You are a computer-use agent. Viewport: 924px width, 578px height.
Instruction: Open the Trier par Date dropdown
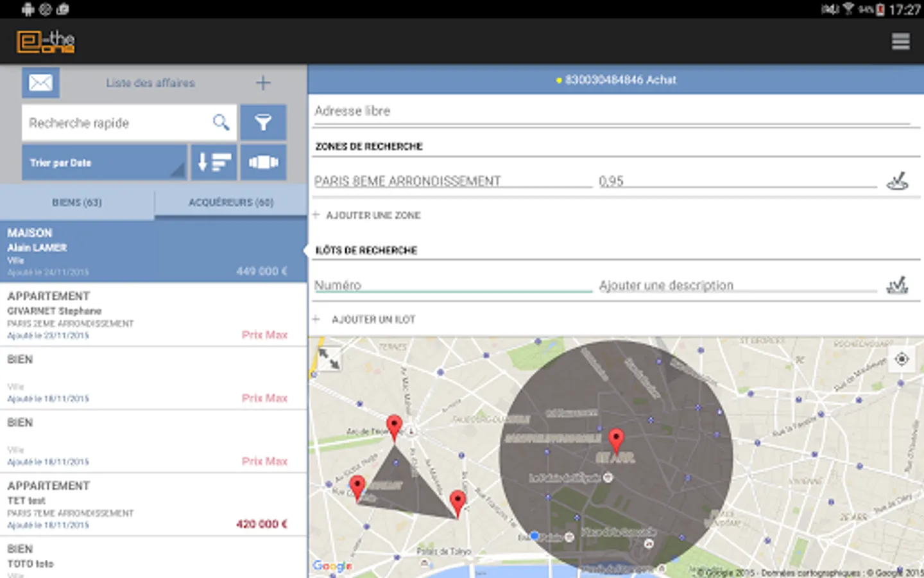(x=105, y=162)
